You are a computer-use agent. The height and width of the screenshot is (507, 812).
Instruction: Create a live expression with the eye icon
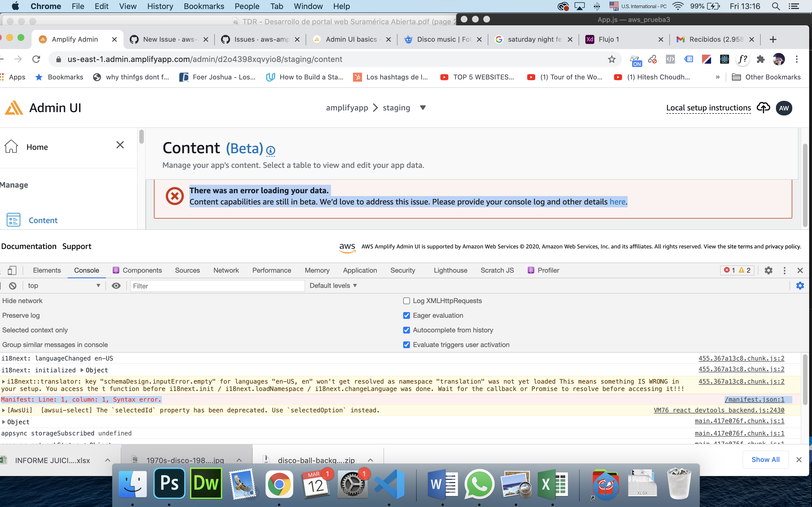point(116,286)
